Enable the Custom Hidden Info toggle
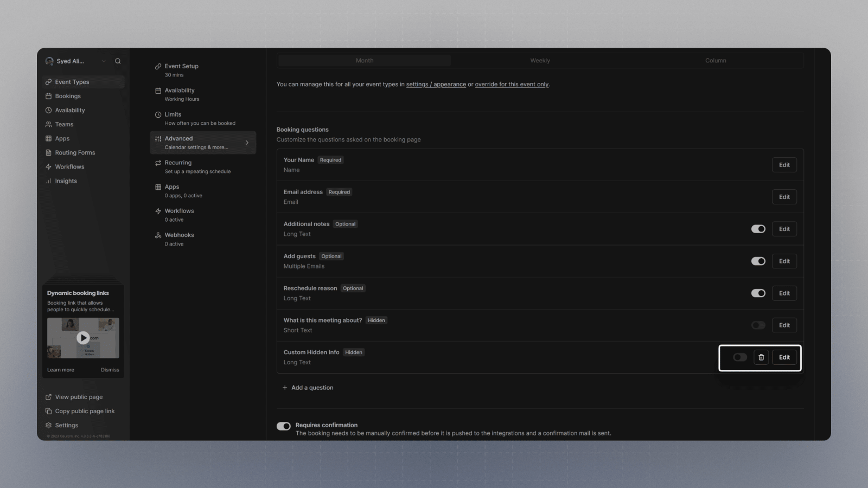This screenshot has height=488, width=868. (x=740, y=357)
